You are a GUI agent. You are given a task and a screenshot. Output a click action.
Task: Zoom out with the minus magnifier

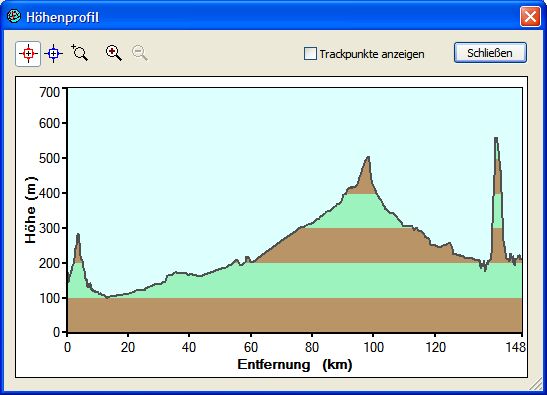(x=140, y=53)
